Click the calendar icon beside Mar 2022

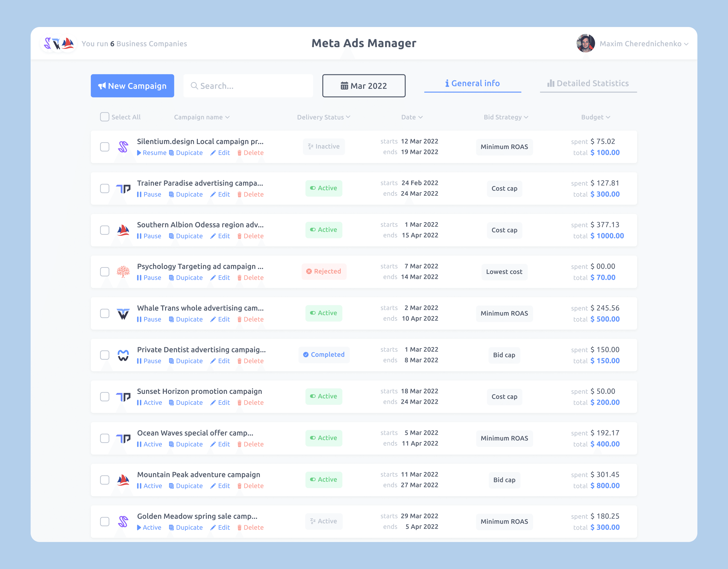pyautogui.click(x=344, y=86)
